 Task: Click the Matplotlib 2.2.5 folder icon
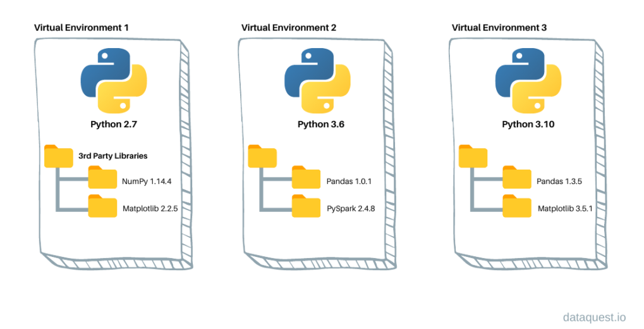coord(102,206)
